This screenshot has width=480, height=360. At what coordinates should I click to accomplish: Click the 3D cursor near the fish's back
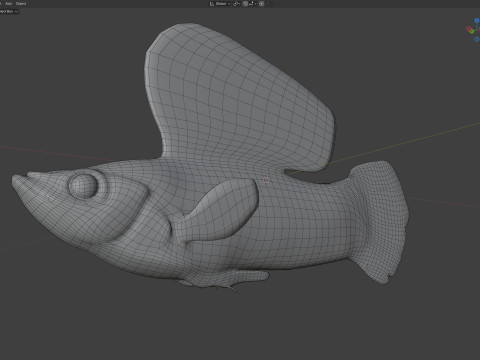(x=266, y=180)
